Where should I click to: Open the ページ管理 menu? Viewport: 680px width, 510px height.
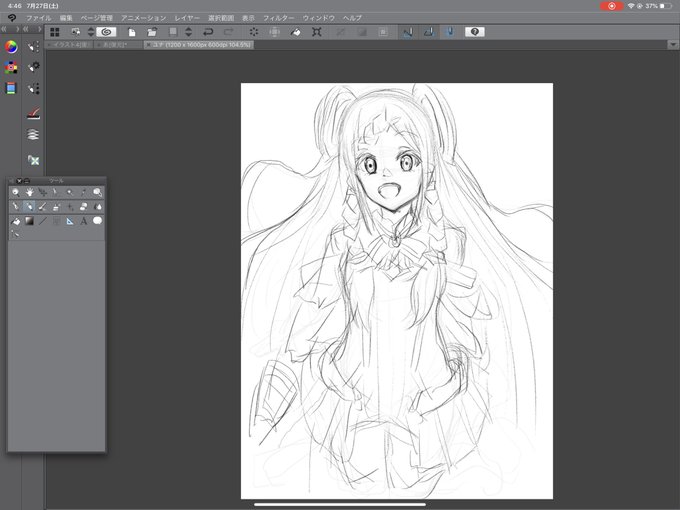coord(97,18)
